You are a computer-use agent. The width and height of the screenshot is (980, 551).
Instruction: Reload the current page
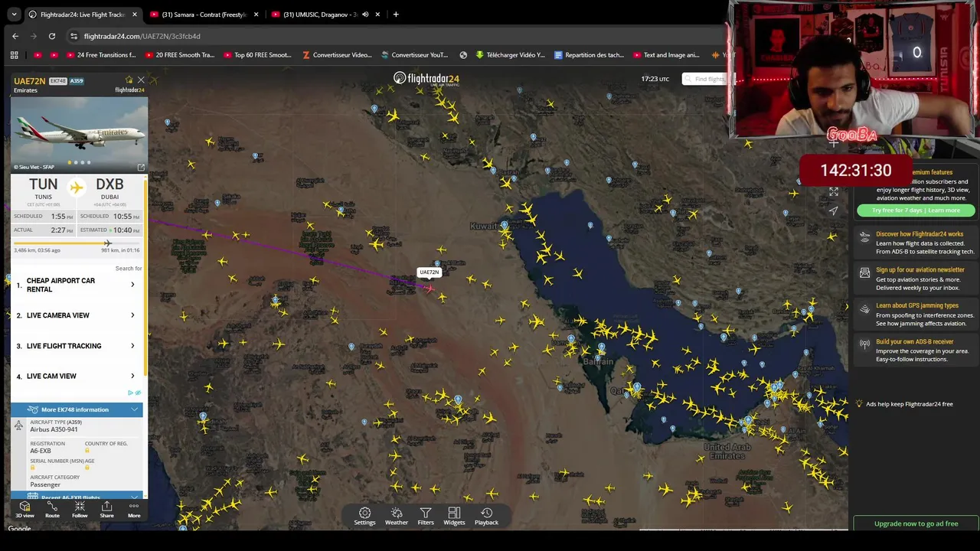[52, 36]
